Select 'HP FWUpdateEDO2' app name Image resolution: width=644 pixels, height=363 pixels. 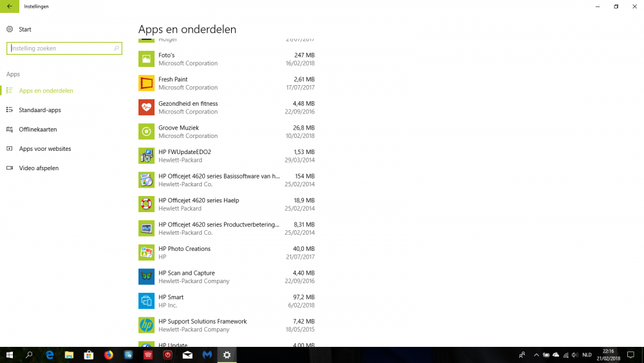click(x=185, y=152)
